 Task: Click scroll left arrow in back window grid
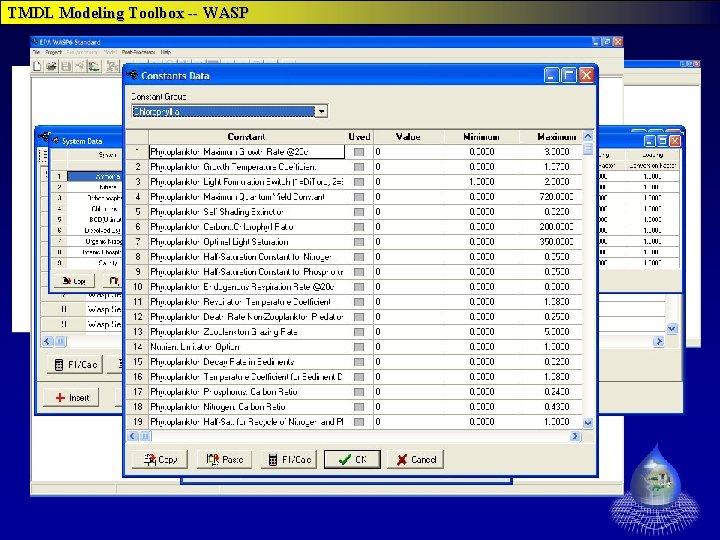click(x=47, y=341)
